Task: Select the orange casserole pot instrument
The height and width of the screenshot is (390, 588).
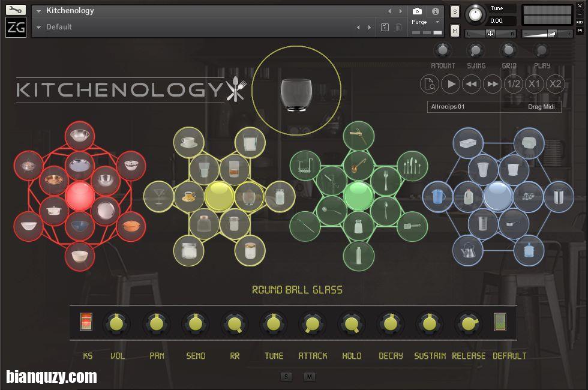Action: click(131, 226)
